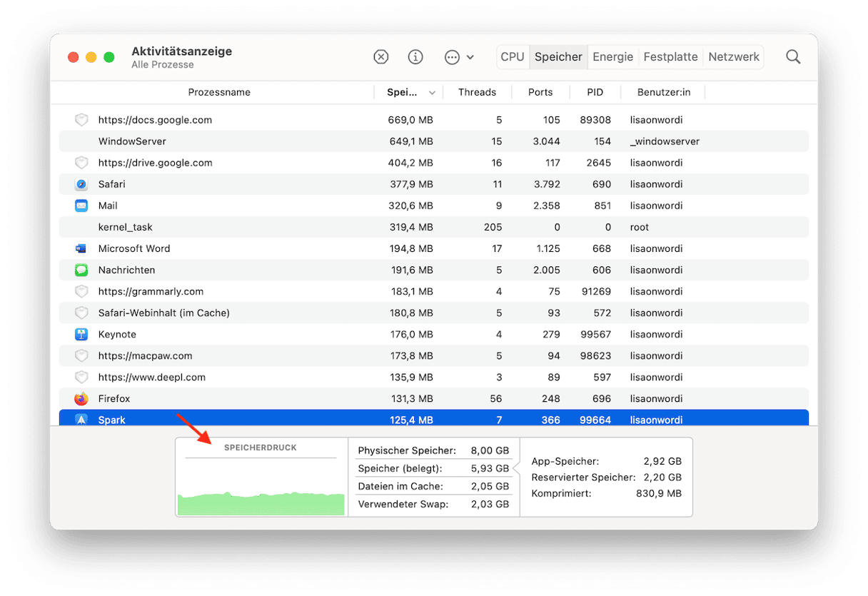Click the Aktivitätsanzeige window title
Screen dimensions: 868x596
(x=181, y=51)
